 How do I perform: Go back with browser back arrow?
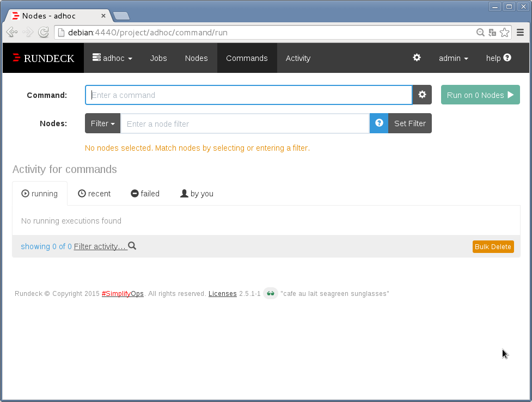click(x=12, y=32)
